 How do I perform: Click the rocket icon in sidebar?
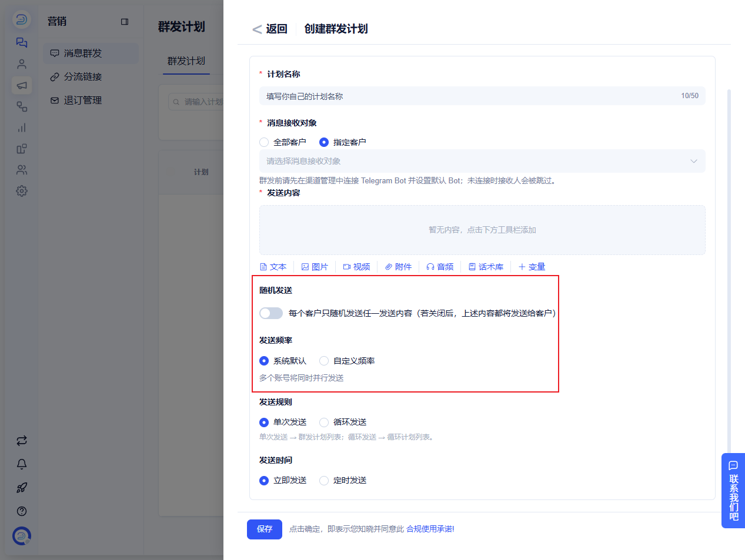tap(22, 488)
